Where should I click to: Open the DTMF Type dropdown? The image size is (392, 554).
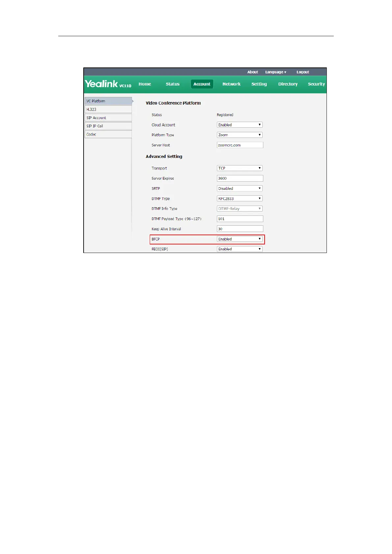pos(240,199)
